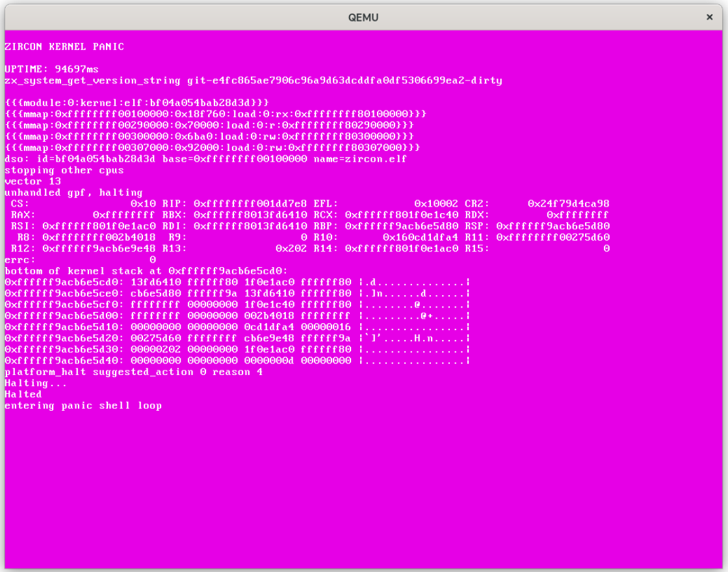Select the R10 value 0x160cd1dfa4
Viewport: 728px width, 572px height.
(x=420, y=237)
